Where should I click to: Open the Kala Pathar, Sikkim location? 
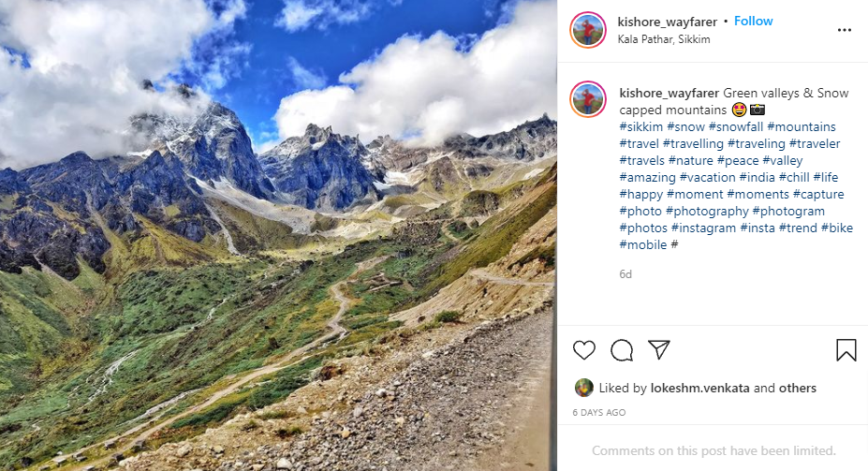pos(664,39)
